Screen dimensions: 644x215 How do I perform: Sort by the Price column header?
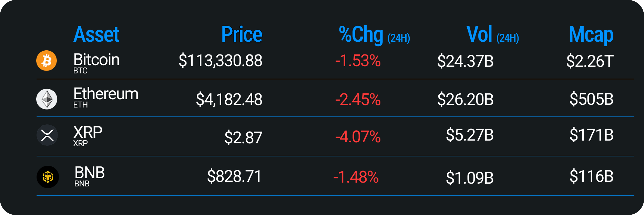coord(242,34)
